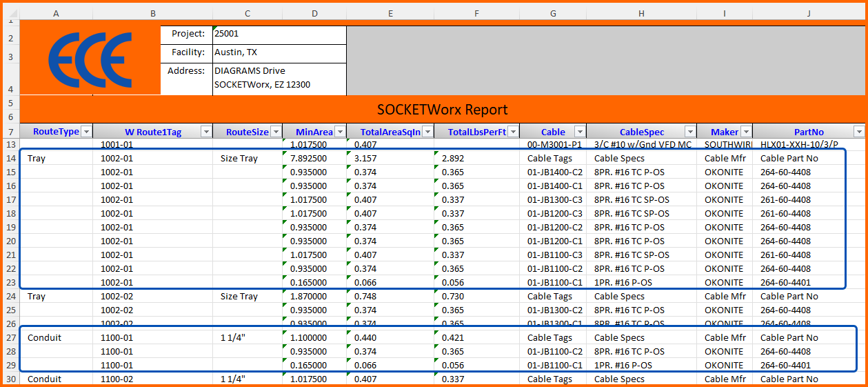
Task: Click the SOCKETWorx Report title banner
Action: [x=443, y=110]
